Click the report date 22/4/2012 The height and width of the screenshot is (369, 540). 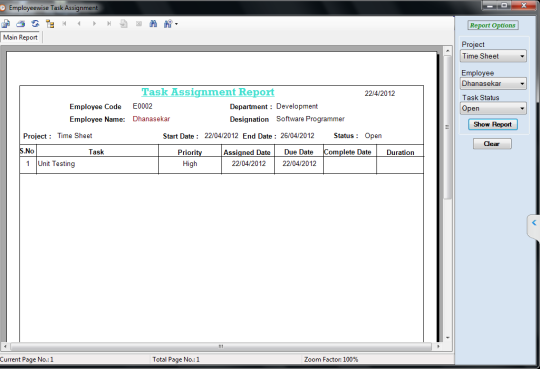pos(380,93)
